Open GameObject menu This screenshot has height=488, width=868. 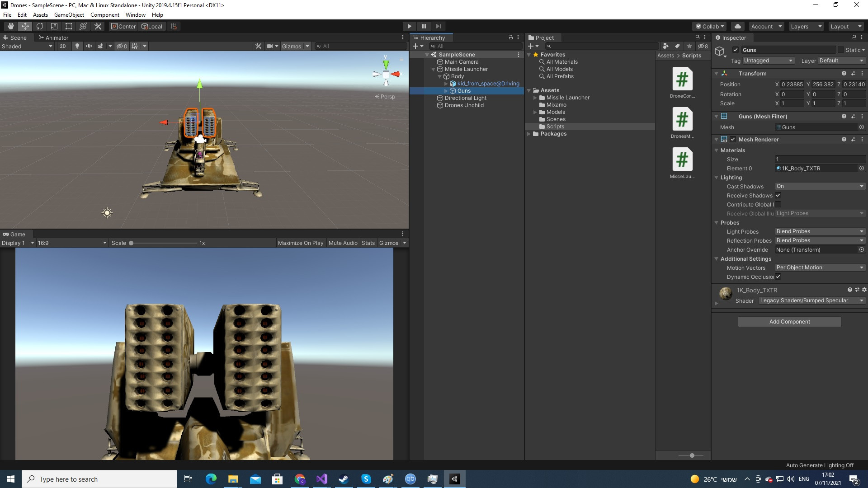click(69, 15)
